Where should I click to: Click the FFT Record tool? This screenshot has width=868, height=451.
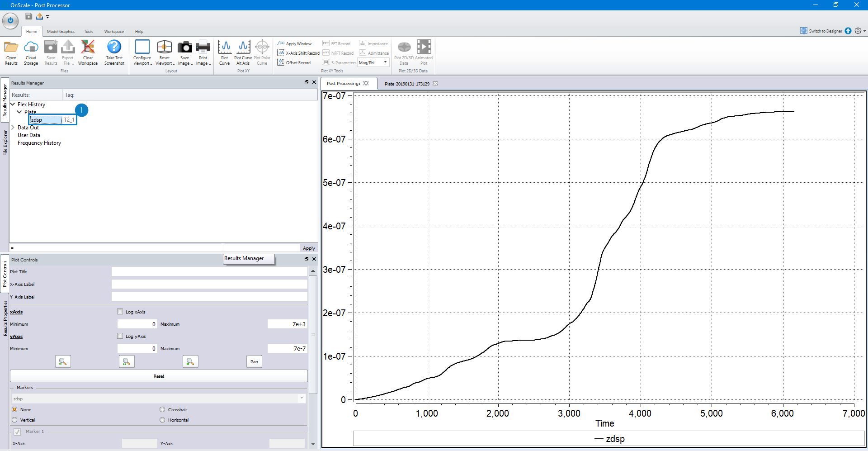[336, 44]
